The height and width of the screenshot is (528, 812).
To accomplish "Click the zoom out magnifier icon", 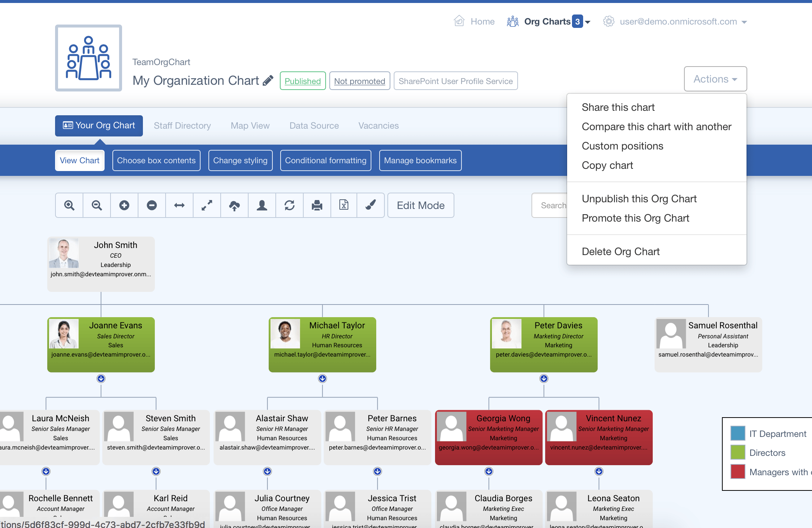I will tap(96, 206).
